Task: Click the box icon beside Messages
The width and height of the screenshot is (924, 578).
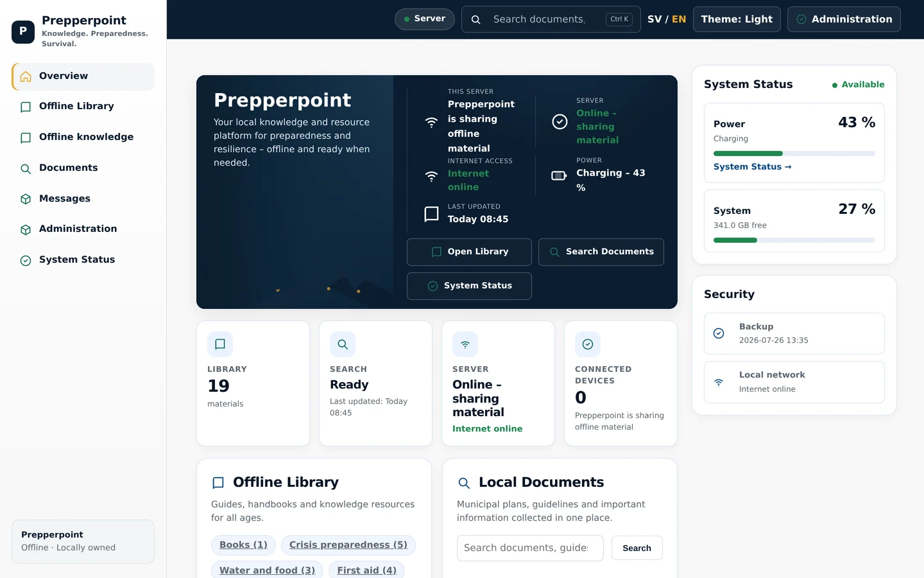Action: (26, 199)
